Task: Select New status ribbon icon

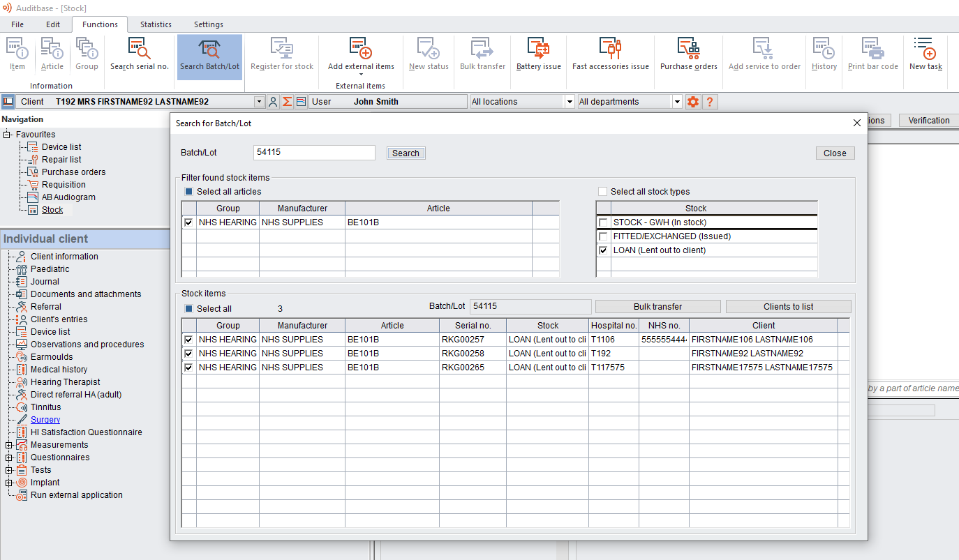Action: [x=429, y=54]
